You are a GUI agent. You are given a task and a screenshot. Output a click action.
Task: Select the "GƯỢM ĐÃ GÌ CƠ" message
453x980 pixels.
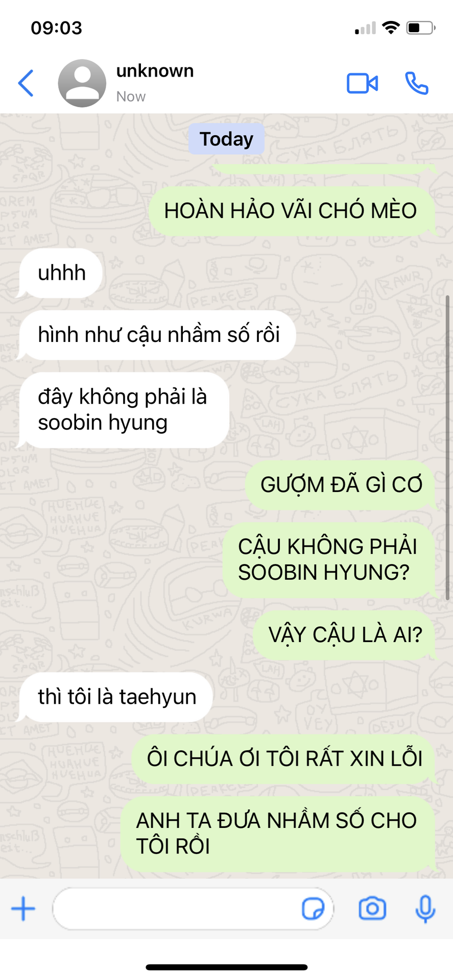[x=340, y=485]
